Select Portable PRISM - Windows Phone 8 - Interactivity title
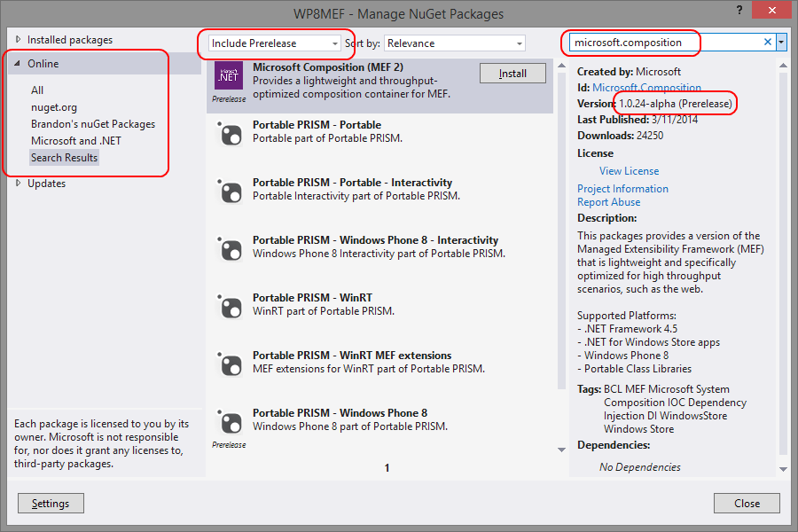Image resolution: width=798 pixels, height=532 pixels. tap(376, 239)
